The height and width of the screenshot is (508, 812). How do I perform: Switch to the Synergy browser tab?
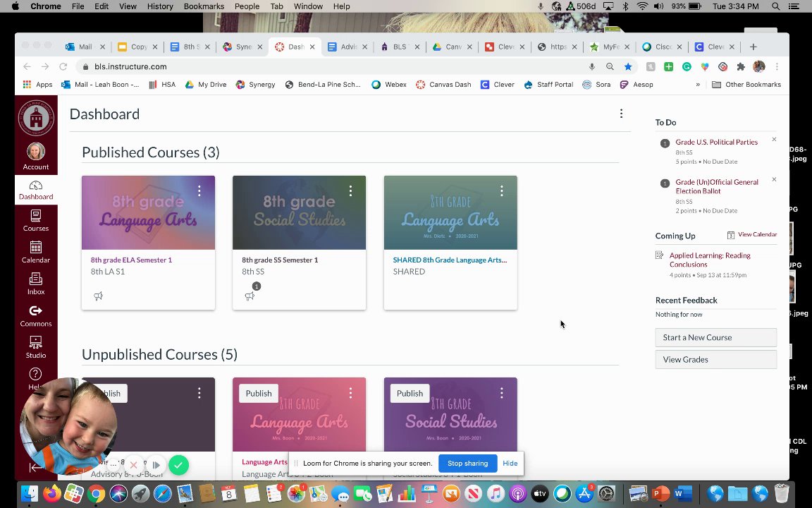[x=242, y=47]
